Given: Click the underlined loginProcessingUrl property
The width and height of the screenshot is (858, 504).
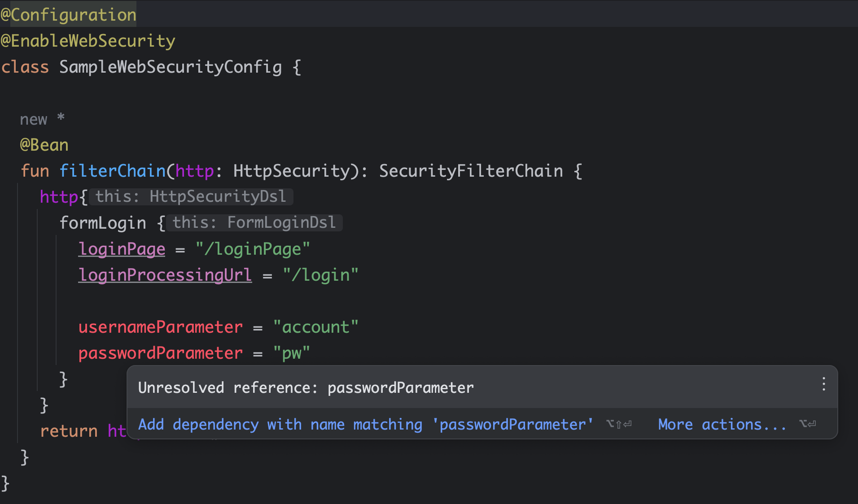Looking at the screenshot, I should (165, 275).
